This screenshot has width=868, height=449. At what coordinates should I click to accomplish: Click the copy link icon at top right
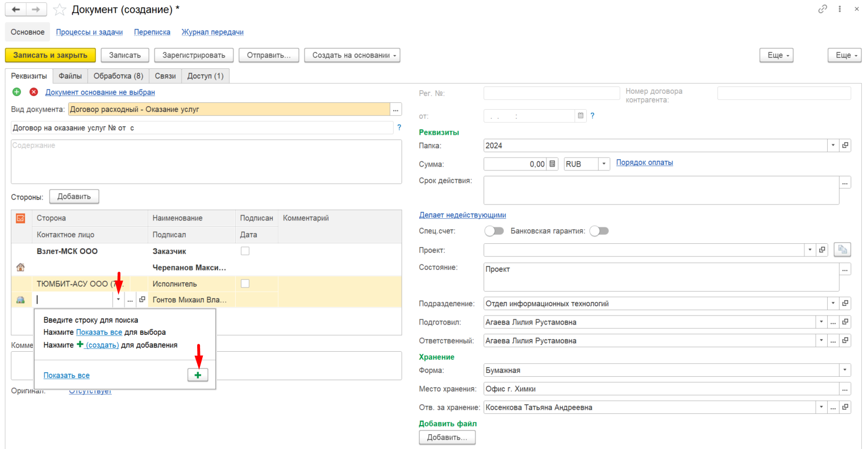tap(823, 9)
